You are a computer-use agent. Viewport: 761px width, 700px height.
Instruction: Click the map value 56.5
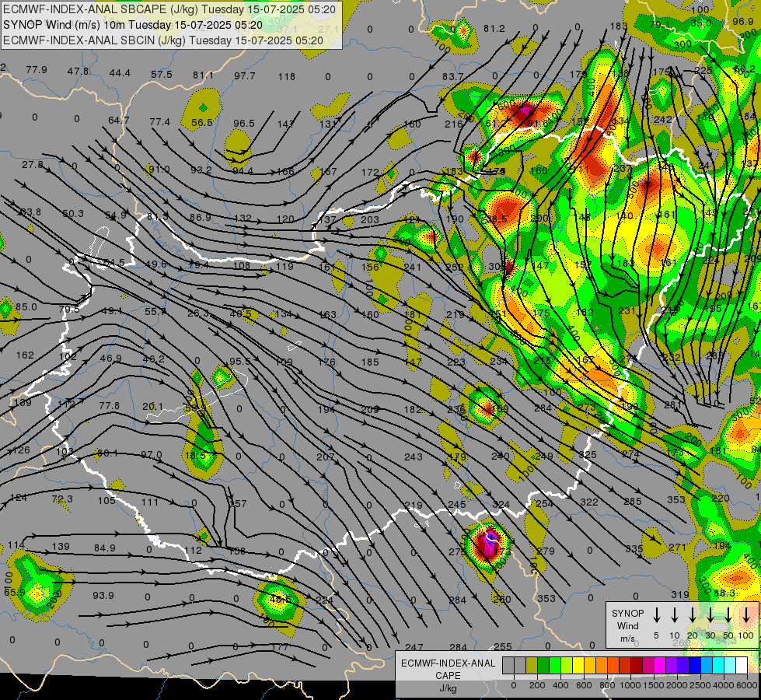click(x=202, y=123)
